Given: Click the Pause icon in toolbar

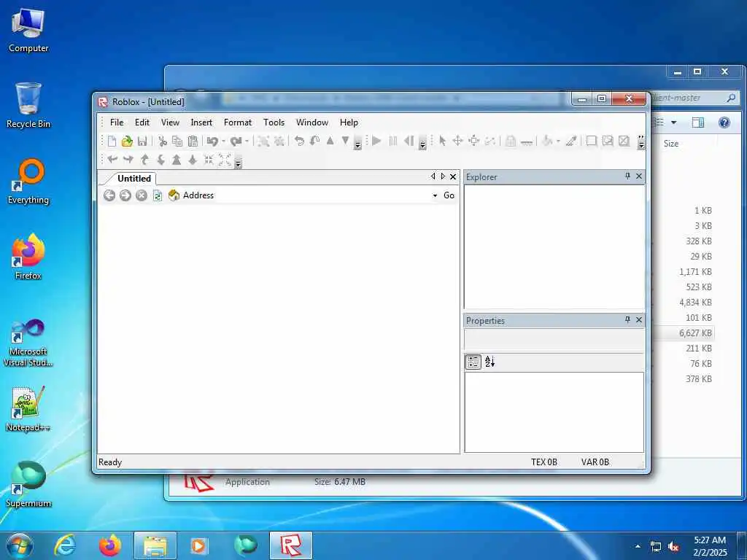Looking at the screenshot, I should 393,141.
